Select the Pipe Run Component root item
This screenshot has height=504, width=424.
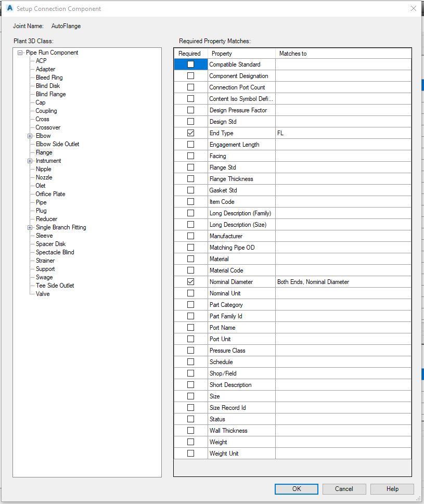click(52, 53)
